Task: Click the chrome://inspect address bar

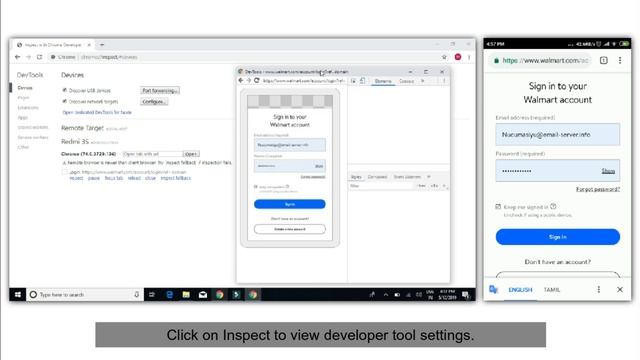Action: pos(245,57)
